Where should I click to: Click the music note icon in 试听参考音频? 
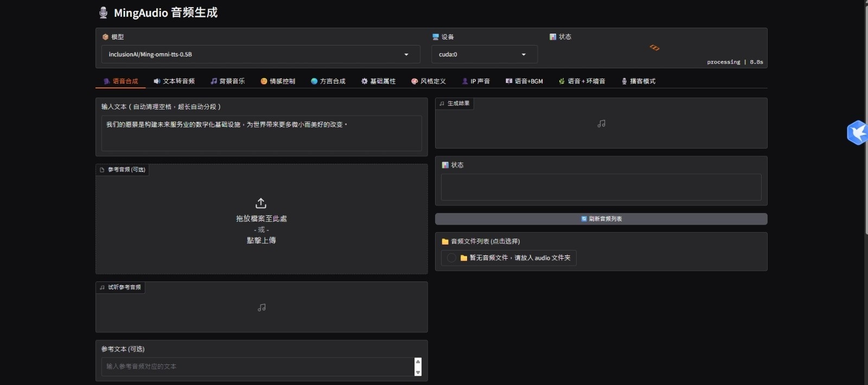261,307
